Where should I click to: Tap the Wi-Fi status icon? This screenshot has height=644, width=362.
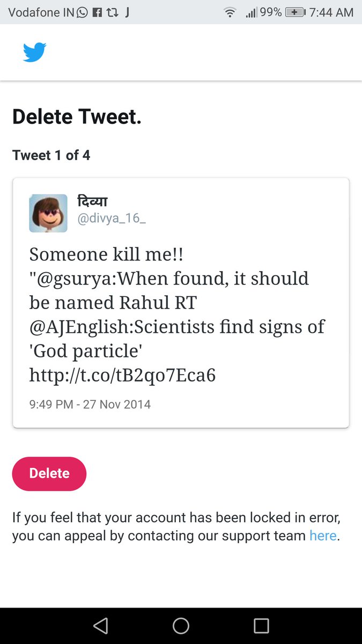tap(230, 12)
